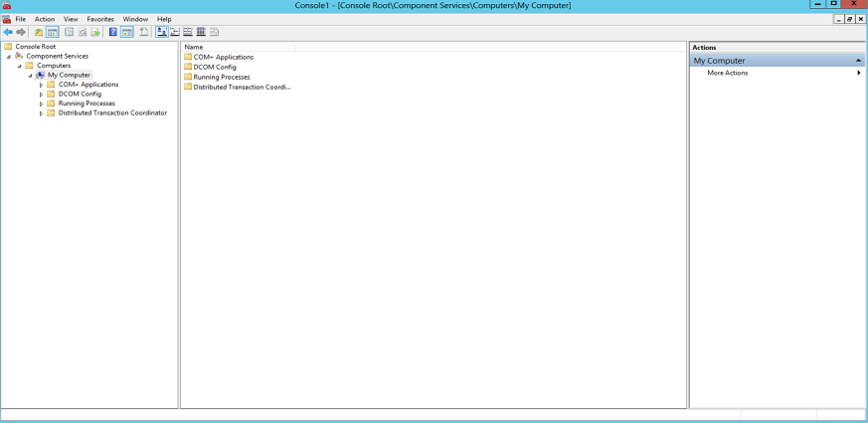Click the blue Help question-mark icon
The image size is (868, 423).
[x=112, y=32]
